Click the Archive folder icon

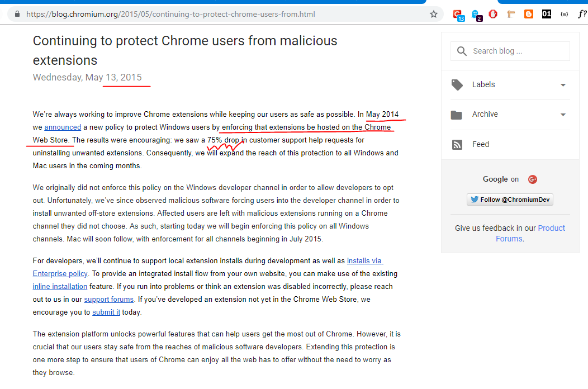pyautogui.click(x=457, y=115)
